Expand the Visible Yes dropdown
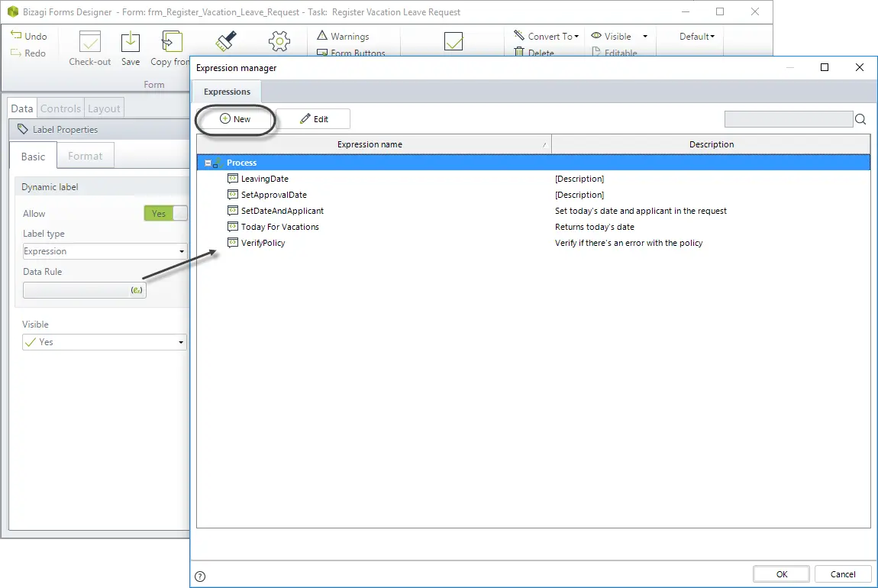Viewport: 878px width, 588px height. click(104, 342)
